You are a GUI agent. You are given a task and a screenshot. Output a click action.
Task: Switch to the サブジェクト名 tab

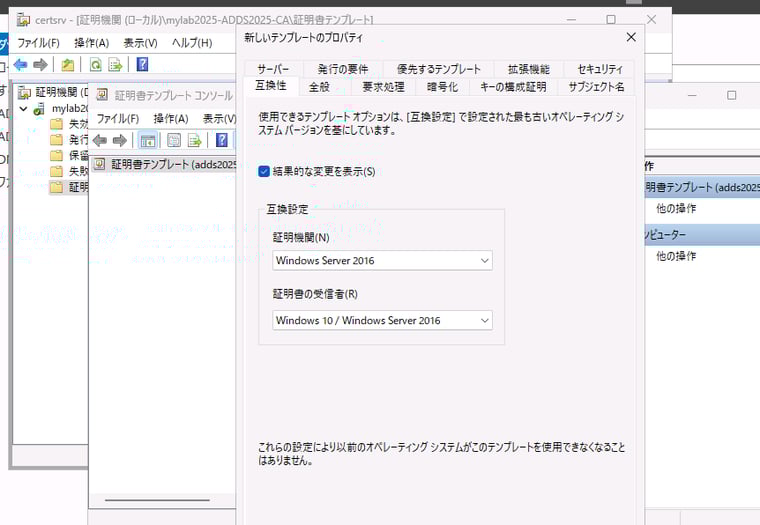click(596, 87)
